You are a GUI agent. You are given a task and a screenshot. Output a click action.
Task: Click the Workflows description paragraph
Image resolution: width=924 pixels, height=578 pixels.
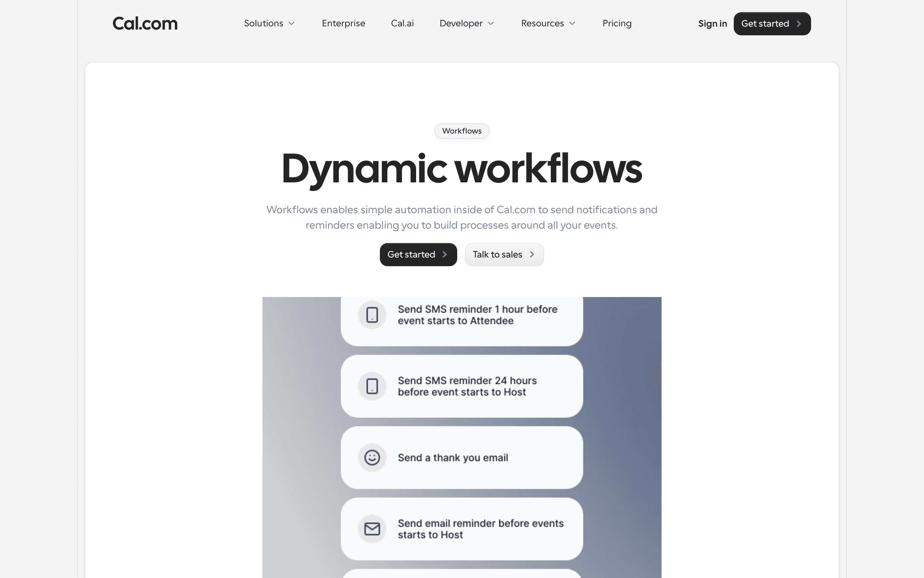click(462, 217)
